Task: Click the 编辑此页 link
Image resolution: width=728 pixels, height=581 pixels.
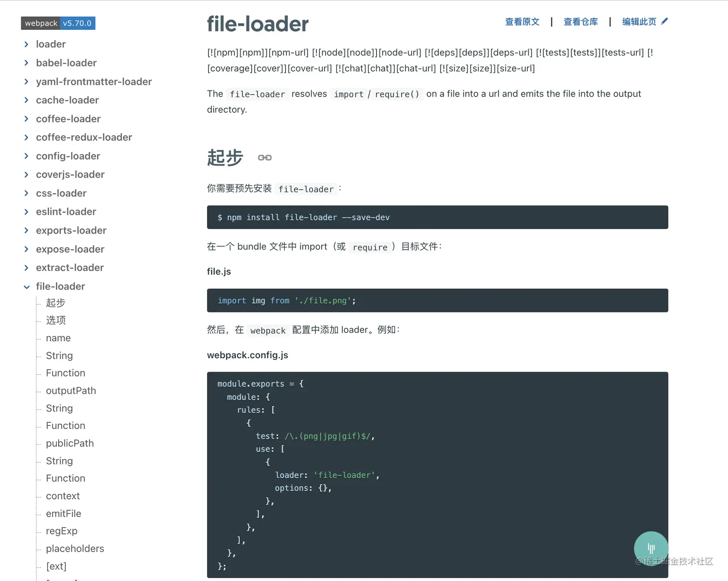Action: (x=639, y=22)
